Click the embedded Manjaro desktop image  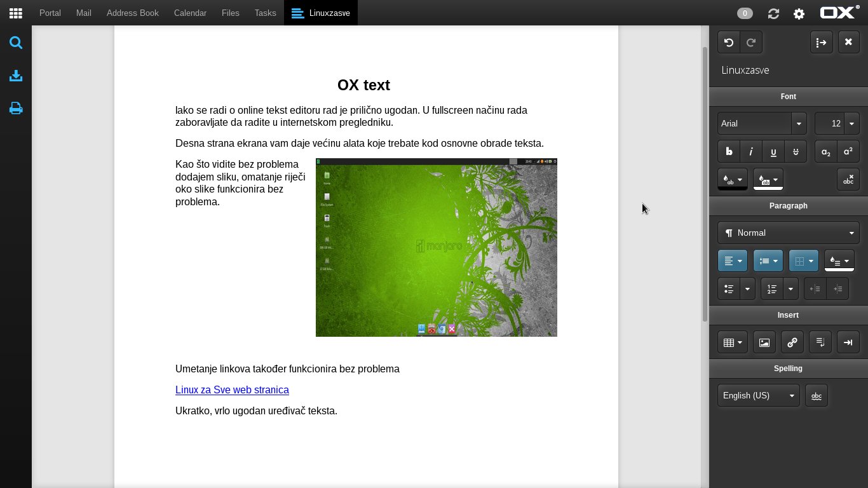coord(436,247)
